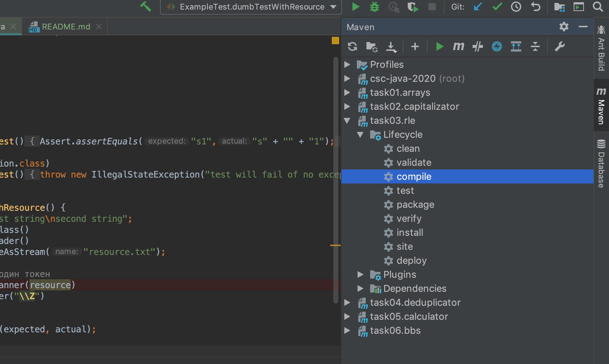Open Maven panel settings gear
The width and height of the screenshot is (609, 364).
(564, 27)
